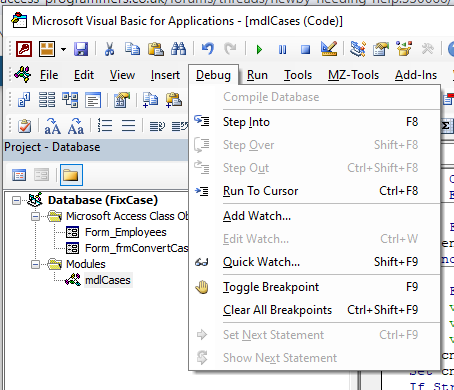Choose Toggle Breakpoint menu item
The width and height of the screenshot is (454, 390).
314,287
